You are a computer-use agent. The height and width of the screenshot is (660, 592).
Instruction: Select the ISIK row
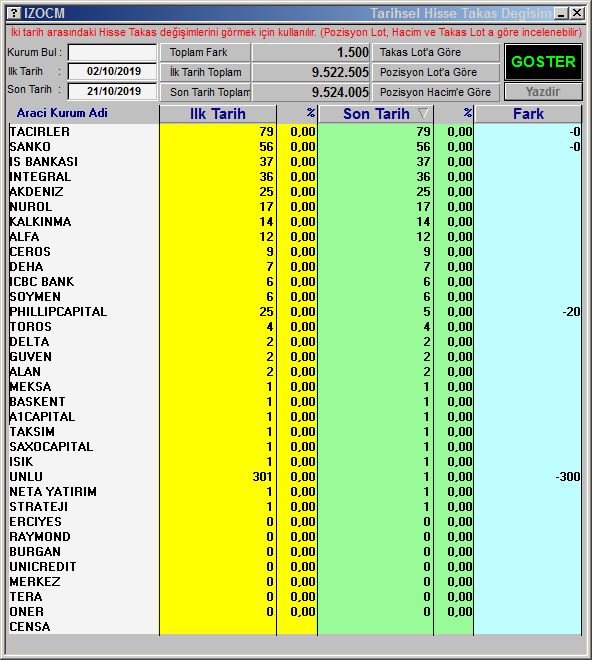coord(295,462)
